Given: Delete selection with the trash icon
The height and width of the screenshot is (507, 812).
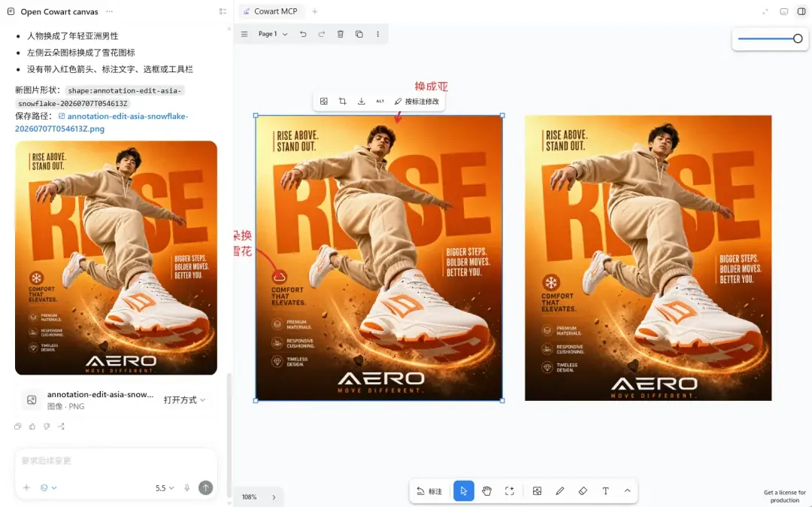Looking at the screenshot, I should 341,34.
